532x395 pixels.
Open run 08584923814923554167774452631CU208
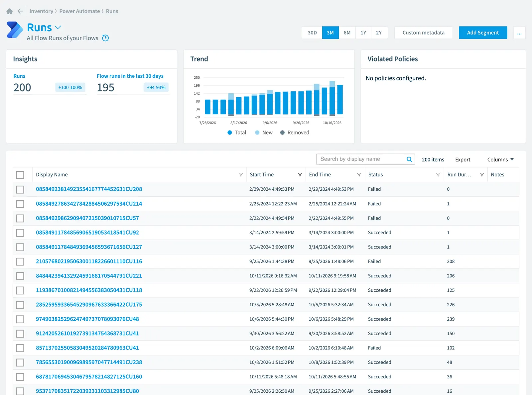(x=89, y=189)
